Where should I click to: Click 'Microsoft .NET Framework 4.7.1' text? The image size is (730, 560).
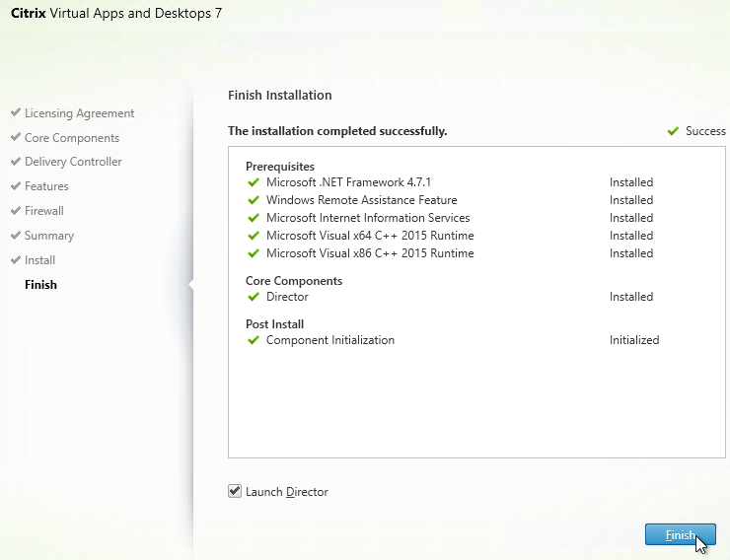pyautogui.click(x=348, y=181)
